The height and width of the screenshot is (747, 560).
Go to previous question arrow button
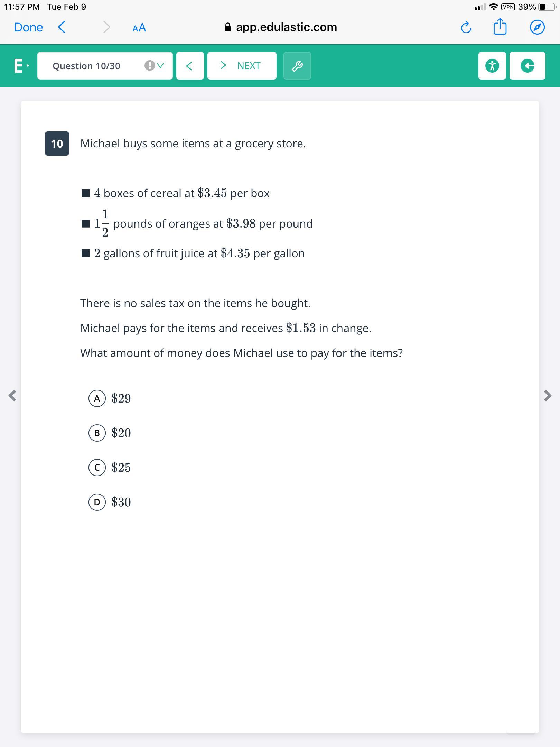190,66
